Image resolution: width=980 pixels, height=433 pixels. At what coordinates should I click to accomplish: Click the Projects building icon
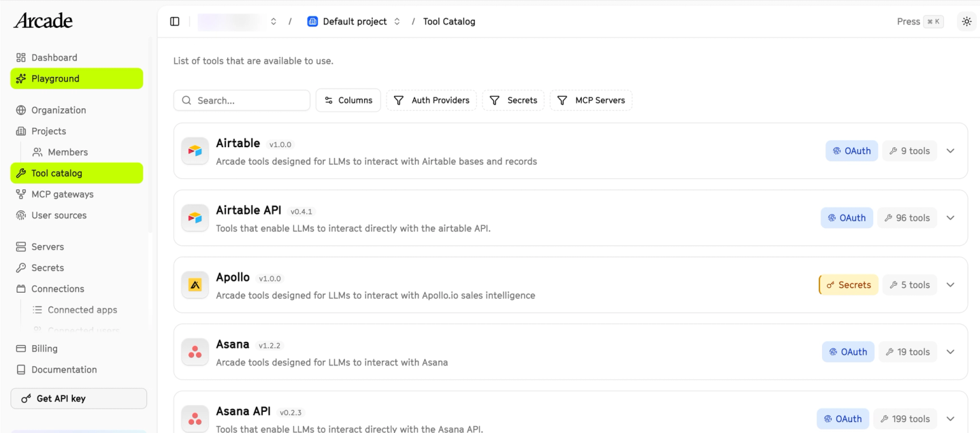click(21, 131)
